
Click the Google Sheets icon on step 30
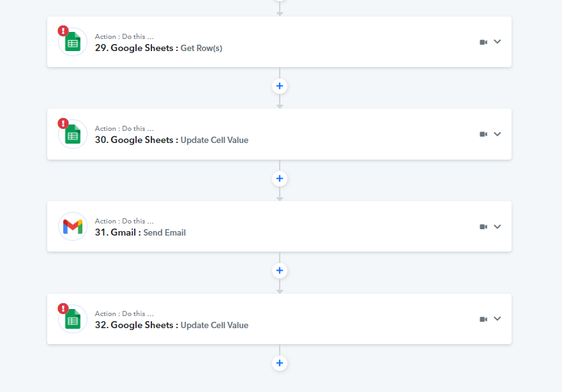coord(73,134)
